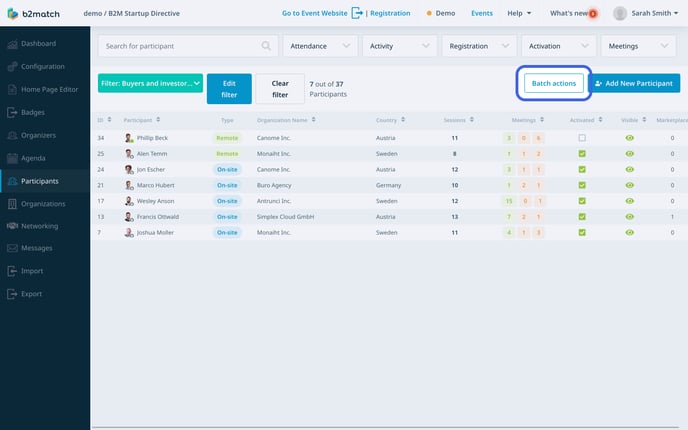
Task: Follow the Registration link in header
Action: pos(390,13)
